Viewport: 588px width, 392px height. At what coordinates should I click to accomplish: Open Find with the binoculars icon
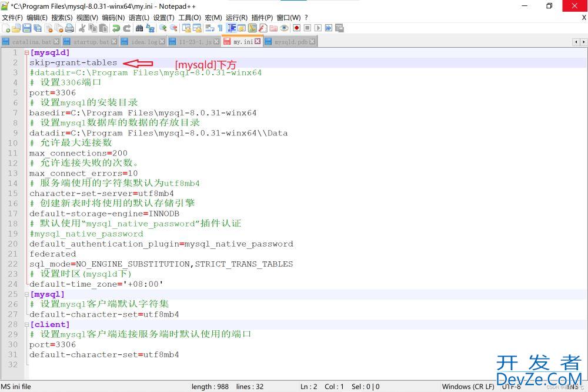tap(139, 28)
